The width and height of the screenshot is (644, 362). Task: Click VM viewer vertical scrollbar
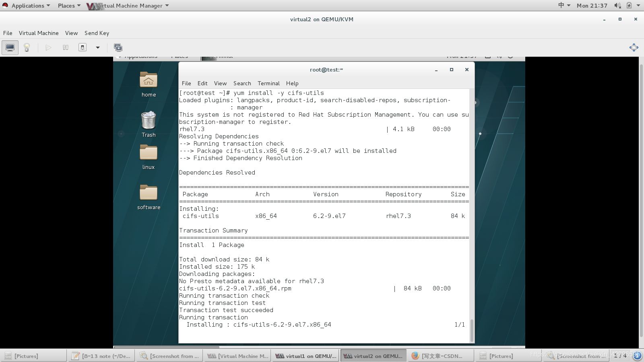coord(642,201)
